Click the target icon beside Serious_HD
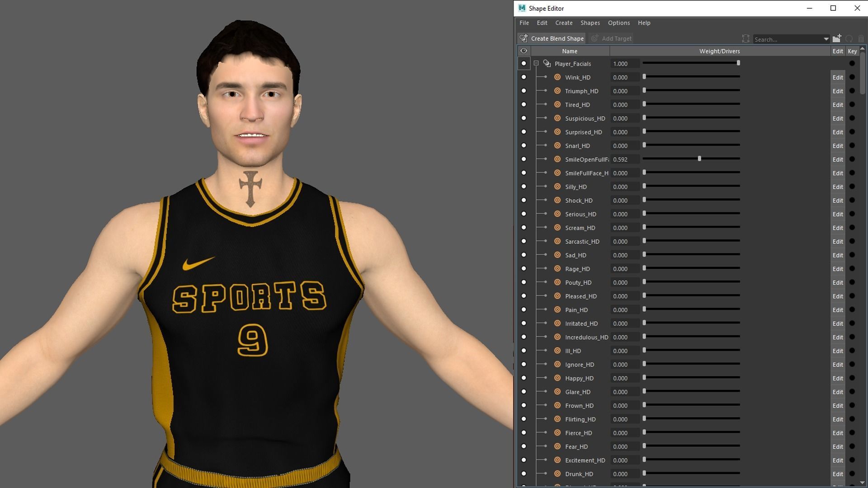Screen dimensions: 868x488 pyautogui.click(x=557, y=214)
